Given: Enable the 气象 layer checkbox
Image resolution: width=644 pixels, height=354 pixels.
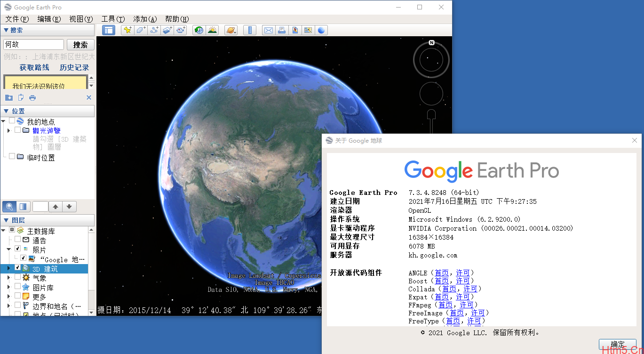Looking at the screenshot, I should point(17,277).
